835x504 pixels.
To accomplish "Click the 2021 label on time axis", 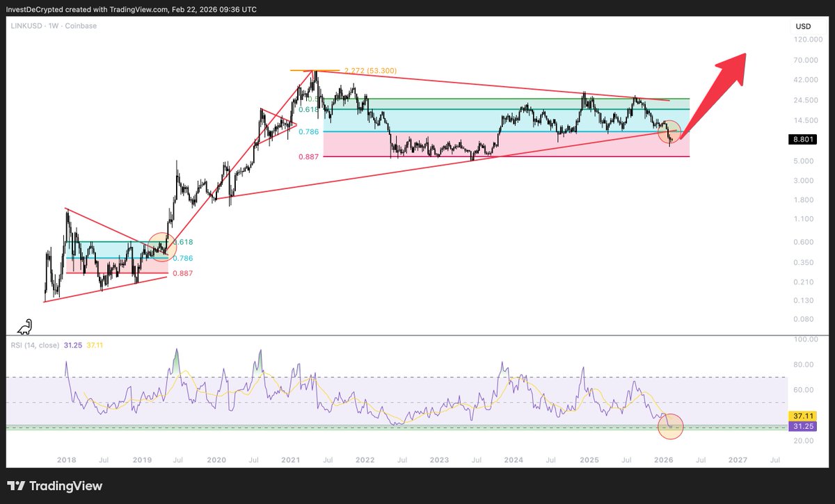I will point(290,460).
